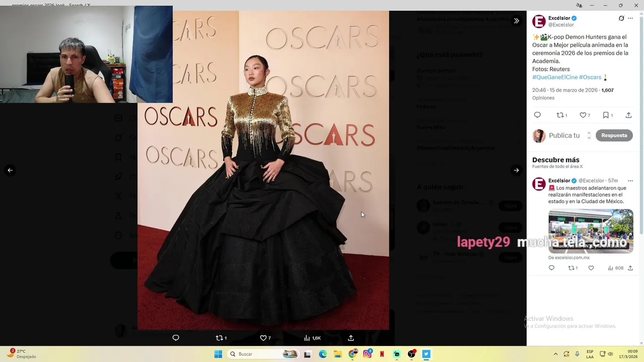
Task: Click reply icon in the sidebar post
Action: pos(537,115)
